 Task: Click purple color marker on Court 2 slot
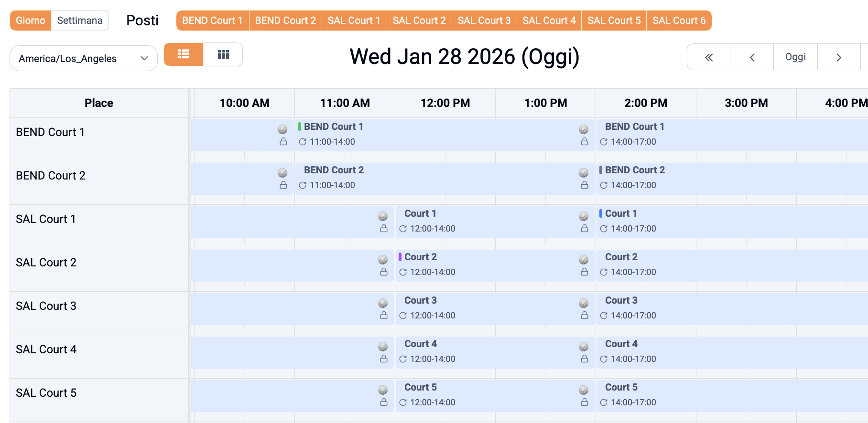click(x=400, y=257)
